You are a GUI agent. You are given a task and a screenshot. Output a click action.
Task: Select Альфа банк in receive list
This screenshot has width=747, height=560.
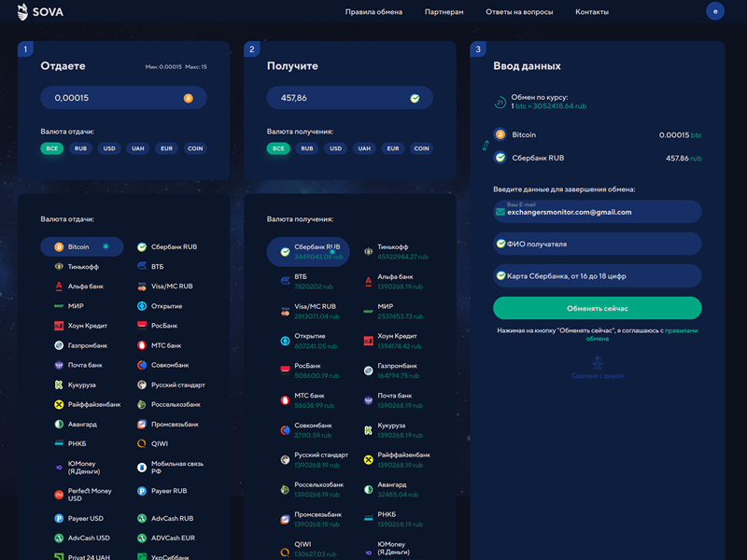point(395,281)
